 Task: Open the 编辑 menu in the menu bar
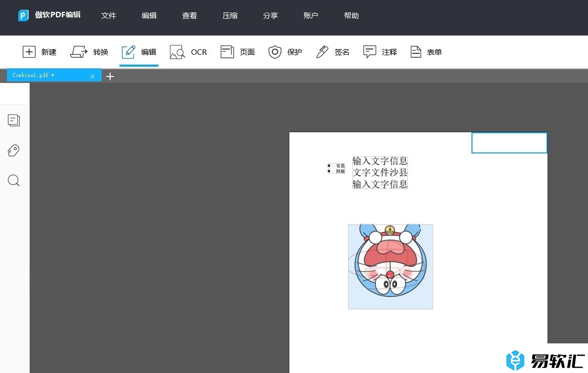(149, 16)
